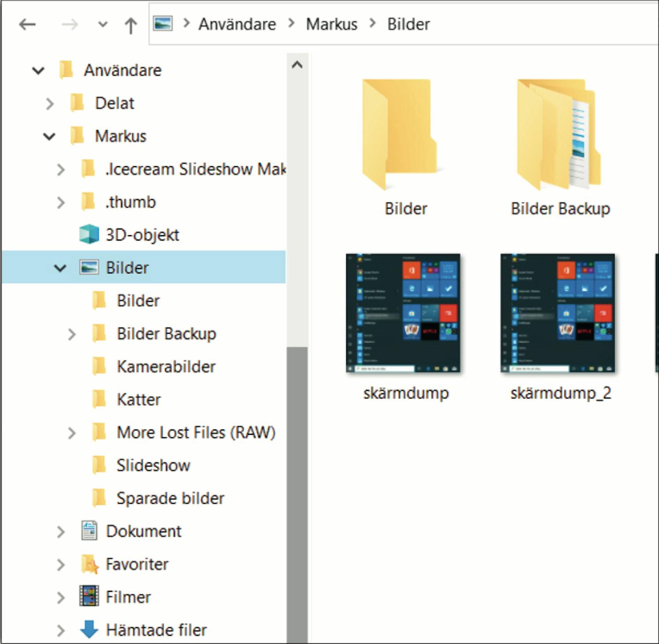This screenshot has width=659, height=644.
Task: Select the Delat label in the tree
Action: [115, 103]
